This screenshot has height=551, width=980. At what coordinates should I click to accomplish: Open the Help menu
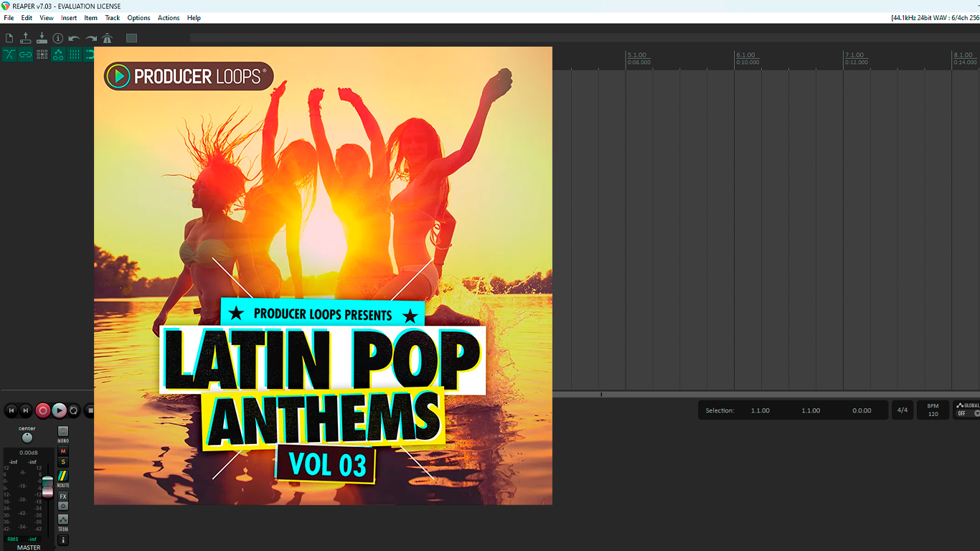coord(194,18)
